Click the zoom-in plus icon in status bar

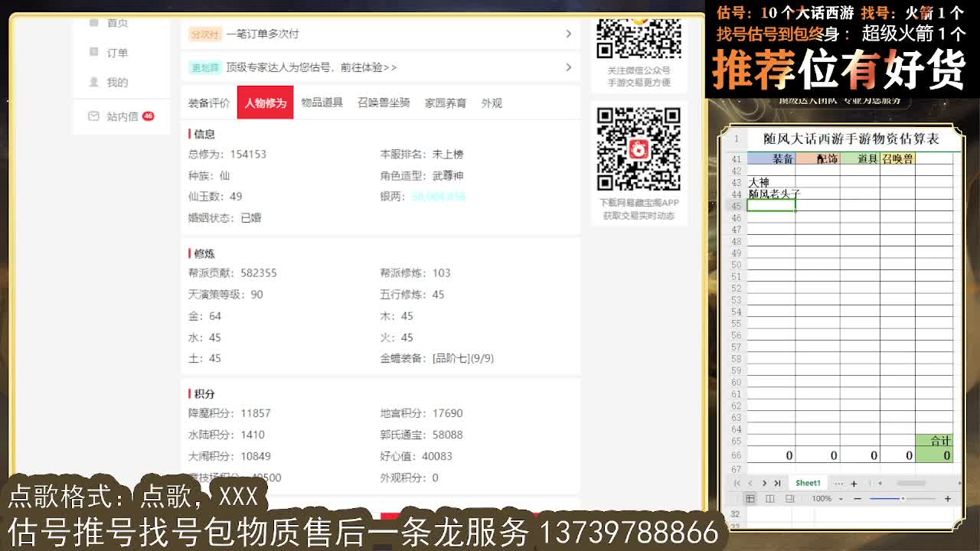948,498
